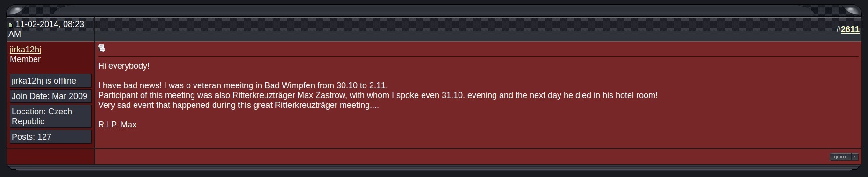Image resolution: width=868 pixels, height=177 pixels.
Task: Click the hash symbol before 2611
Action: click(x=839, y=29)
